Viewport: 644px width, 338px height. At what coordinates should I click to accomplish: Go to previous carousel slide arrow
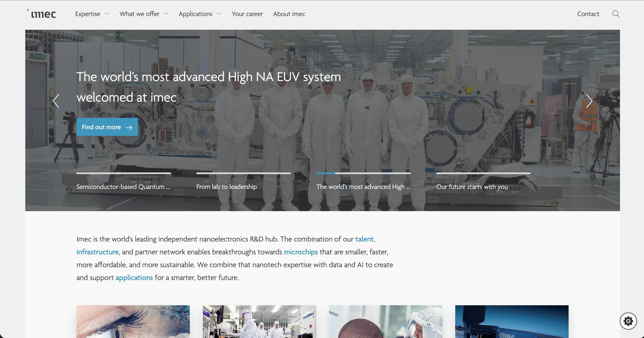pyautogui.click(x=56, y=101)
